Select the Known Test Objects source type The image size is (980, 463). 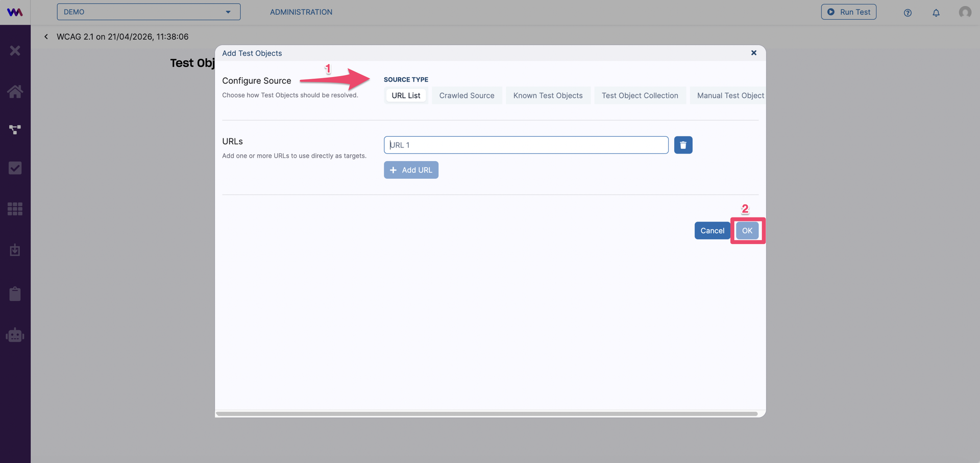pos(548,95)
